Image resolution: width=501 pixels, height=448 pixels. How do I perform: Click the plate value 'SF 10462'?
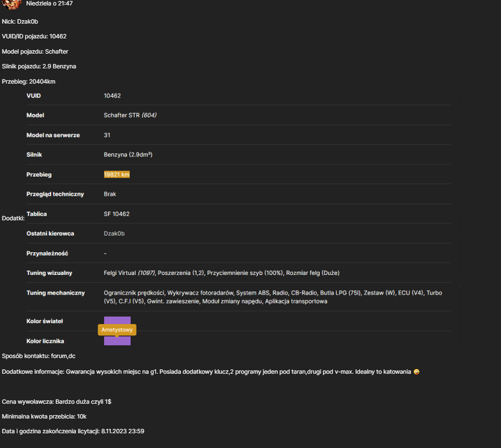[116, 214]
